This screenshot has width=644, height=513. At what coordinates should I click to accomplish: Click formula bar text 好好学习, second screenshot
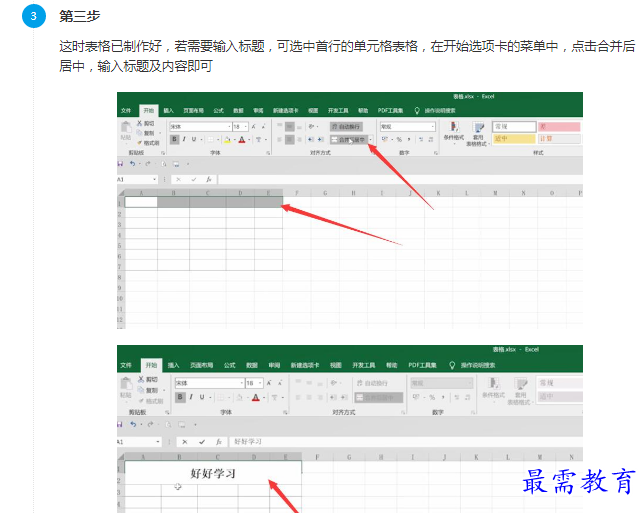pyautogui.click(x=248, y=442)
